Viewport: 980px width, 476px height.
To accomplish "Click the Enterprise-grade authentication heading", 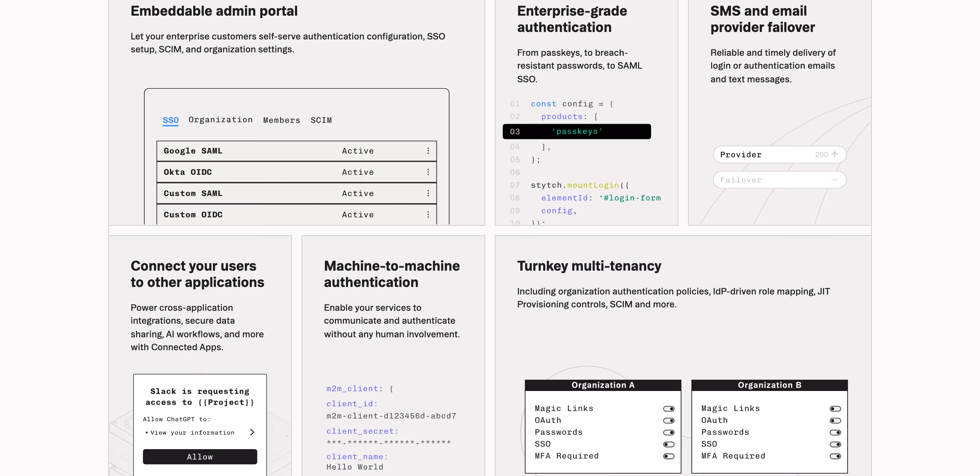I will 572,19.
